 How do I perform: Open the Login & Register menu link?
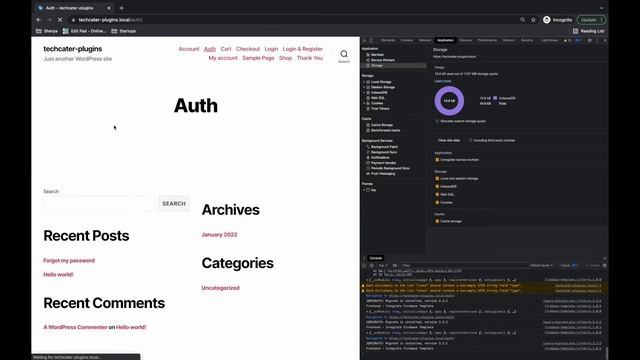[302, 49]
